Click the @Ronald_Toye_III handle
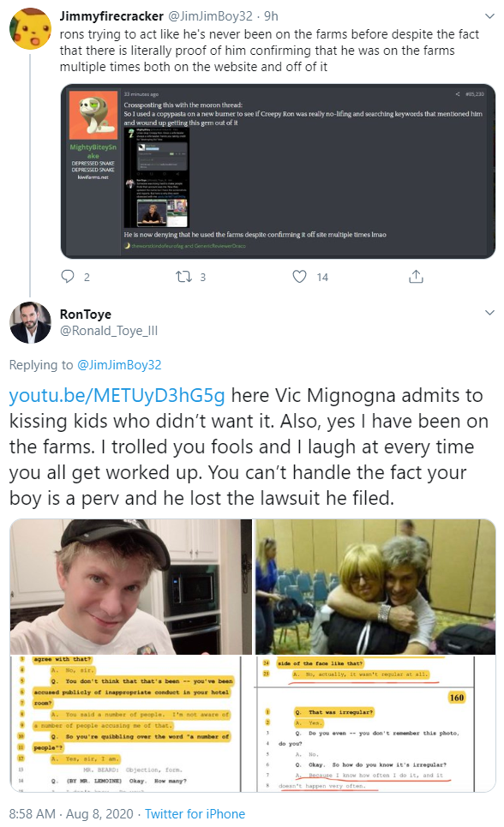504x827 pixels. point(109,331)
